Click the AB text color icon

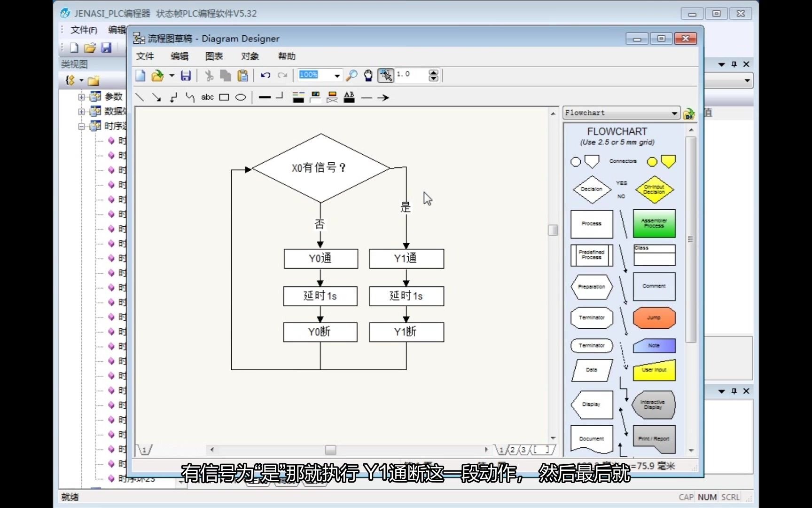point(349,97)
